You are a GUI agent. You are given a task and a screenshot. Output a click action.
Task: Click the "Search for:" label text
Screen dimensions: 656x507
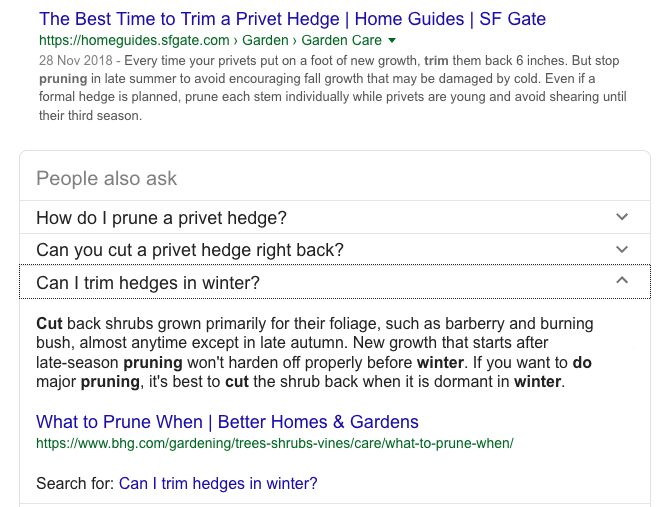coord(75,484)
